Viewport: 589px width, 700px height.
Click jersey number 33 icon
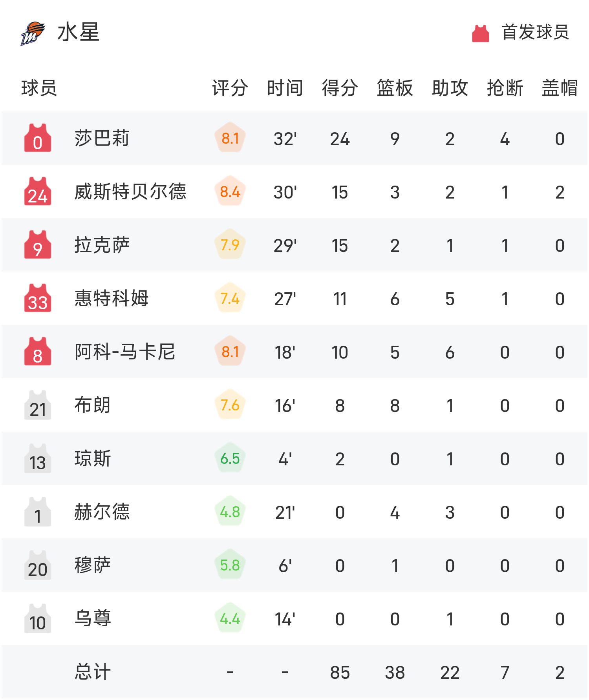38,299
